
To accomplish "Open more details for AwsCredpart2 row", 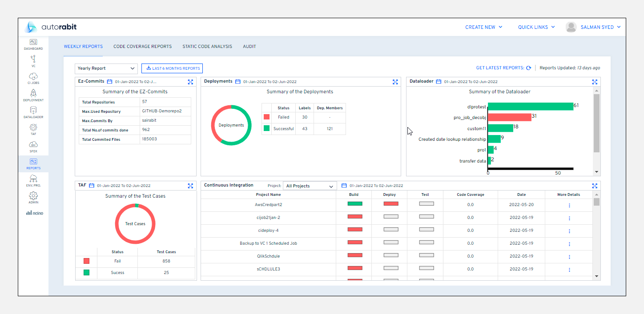I will [x=569, y=205].
